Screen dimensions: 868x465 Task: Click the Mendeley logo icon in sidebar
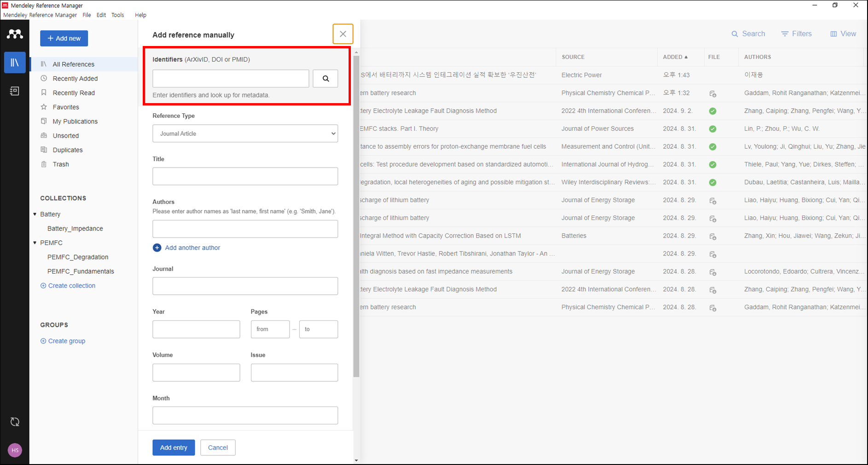click(15, 34)
